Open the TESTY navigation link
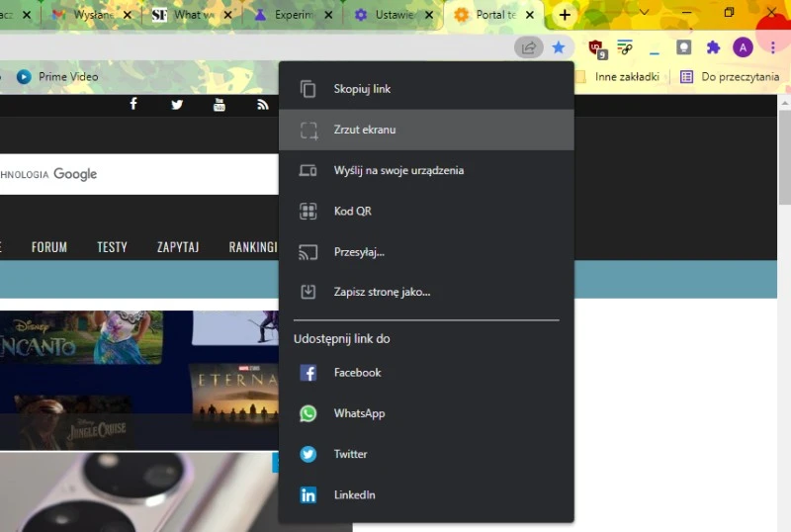Viewport: 791px width, 532px height. click(112, 247)
